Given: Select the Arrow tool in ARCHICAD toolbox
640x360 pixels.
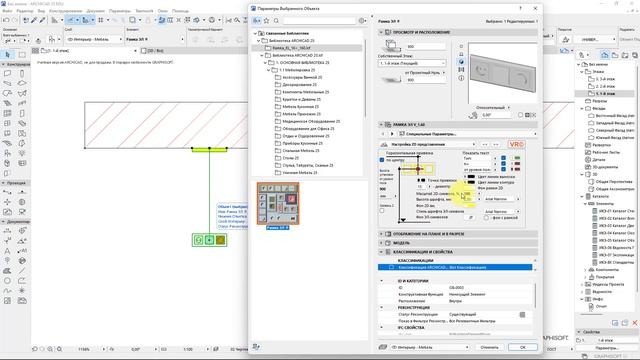Looking at the screenshot, I should click(7, 54).
